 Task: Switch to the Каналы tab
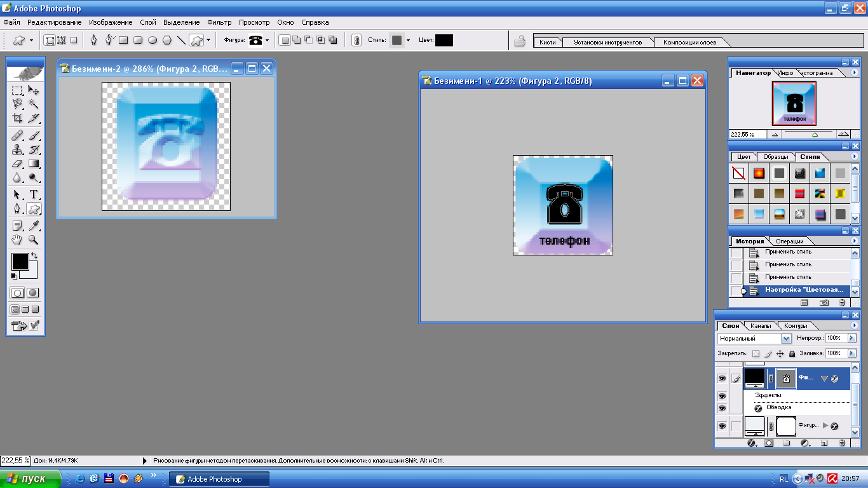point(760,326)
